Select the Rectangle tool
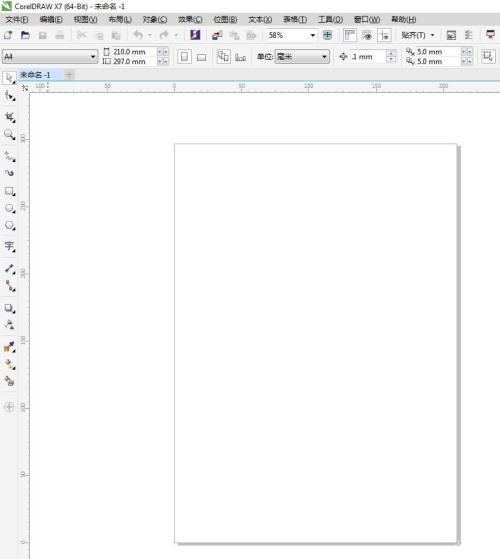The width and height of the screenshot is (500, 559). pos(9,191)
